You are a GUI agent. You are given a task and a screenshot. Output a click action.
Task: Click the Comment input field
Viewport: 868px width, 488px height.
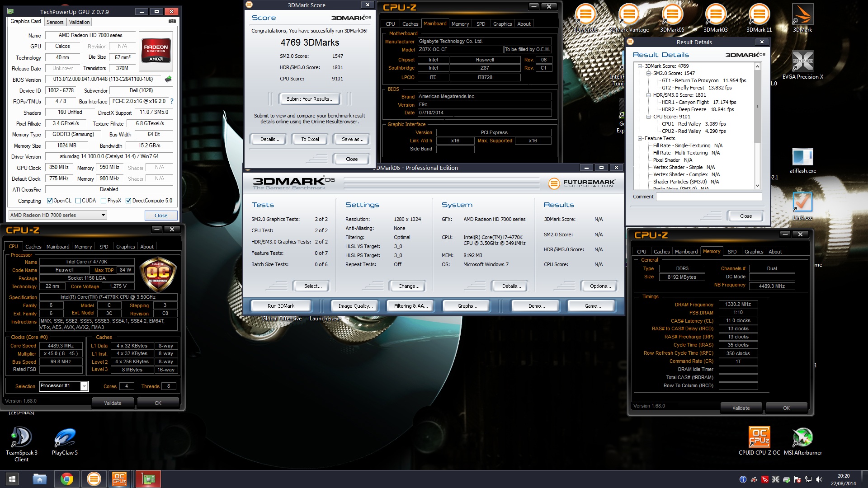(x=709, y=197)
